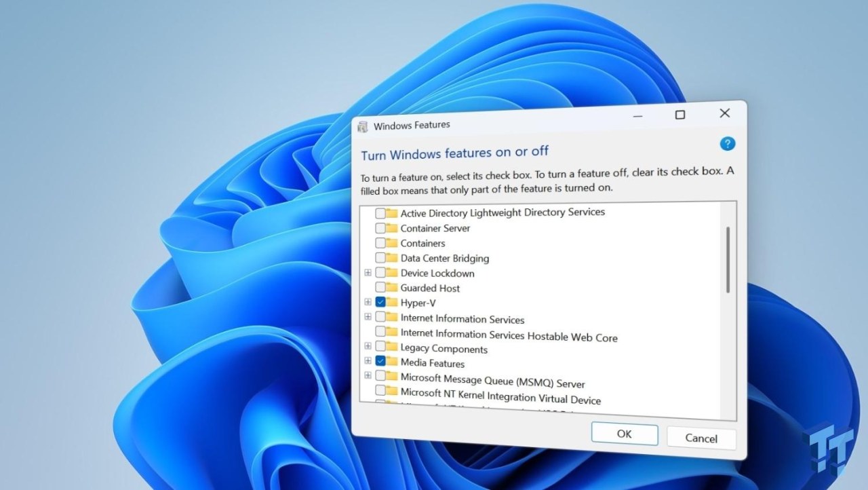Tick the Guarded Host checkbox
Screen dimensions: 868x490
380,288
